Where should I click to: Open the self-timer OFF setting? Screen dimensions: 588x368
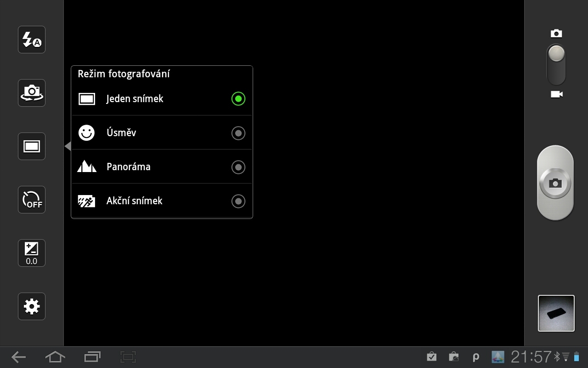[32, 200]
